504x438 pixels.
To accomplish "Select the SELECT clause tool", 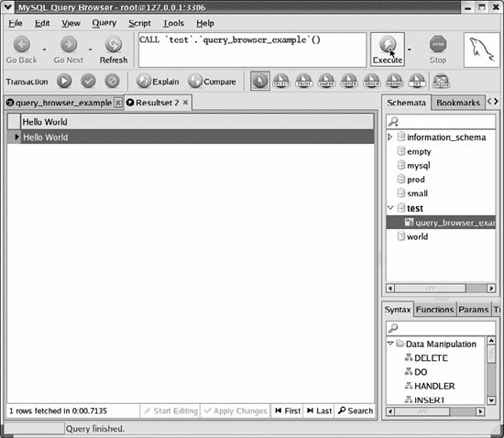I will [x=281, y=81].
